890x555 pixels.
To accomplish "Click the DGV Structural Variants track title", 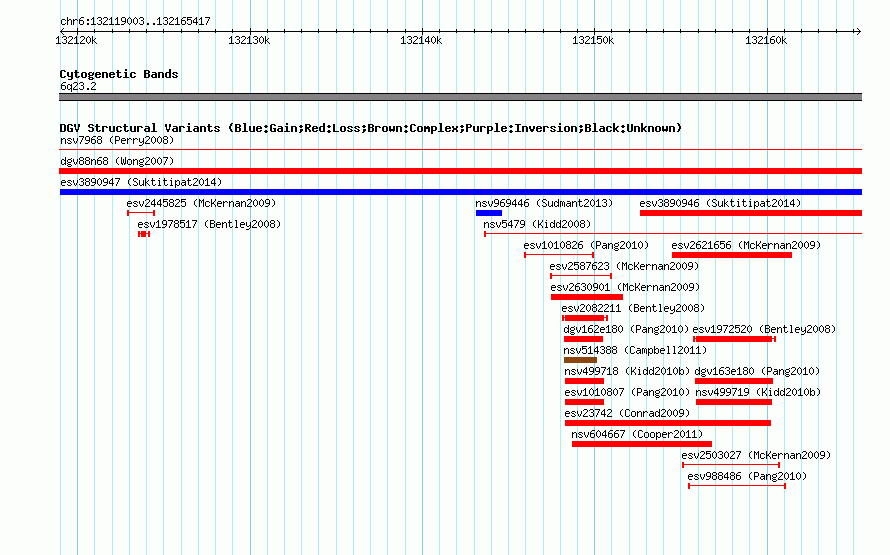I will [x=370, y=128].
